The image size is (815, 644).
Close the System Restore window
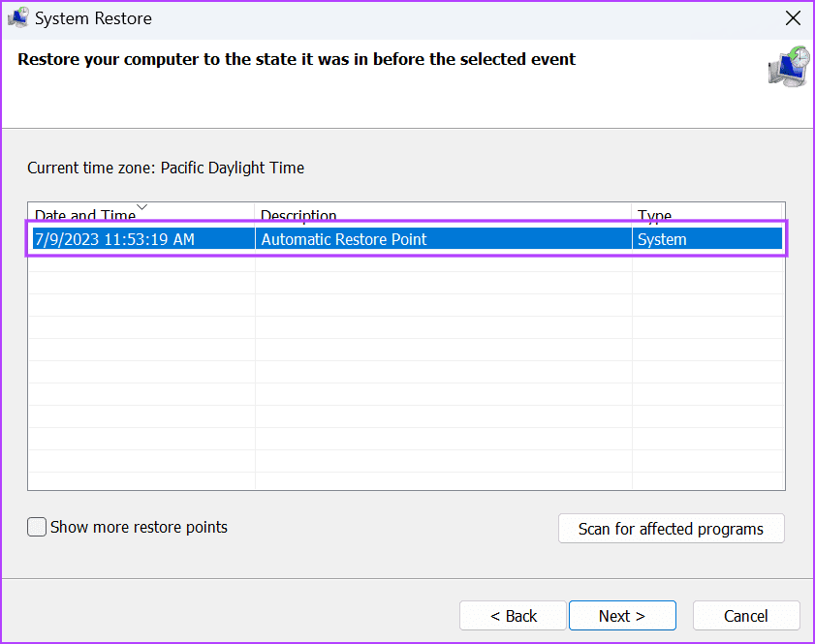(x=793, y=17)
